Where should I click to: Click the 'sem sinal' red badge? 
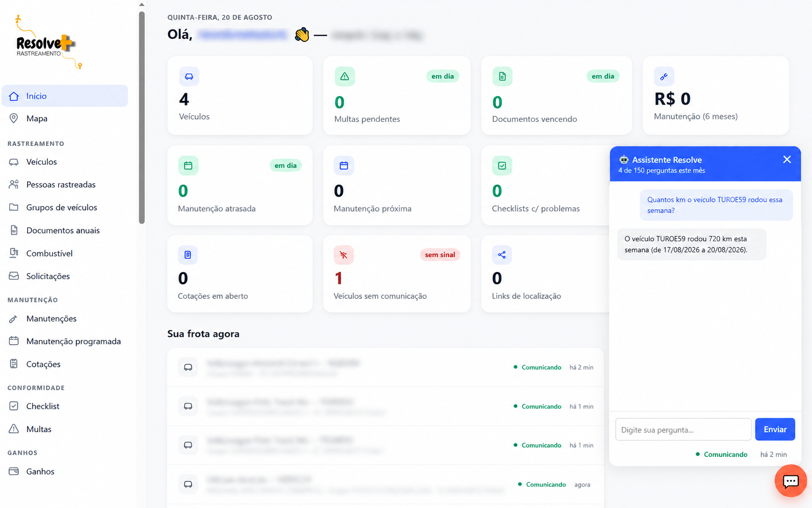(x=440, y=255)
